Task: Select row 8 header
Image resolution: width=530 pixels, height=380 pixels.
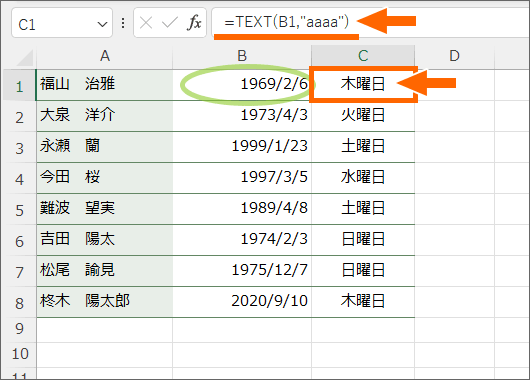Action: [19, 302]
